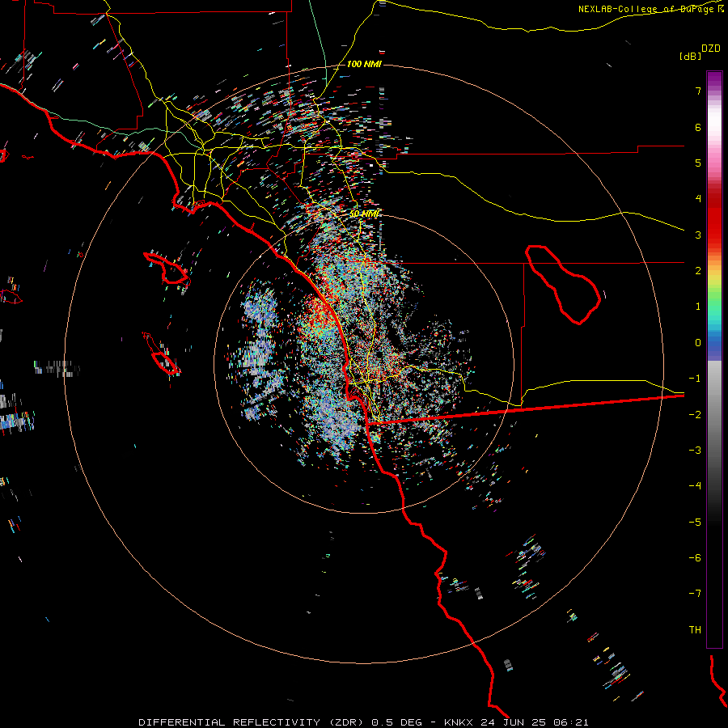
Task: Click the TH label at the scale bottom
Action: click(x=695, y=629)
